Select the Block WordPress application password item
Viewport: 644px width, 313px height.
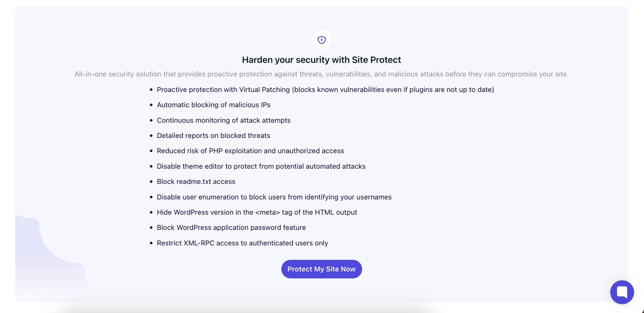coord(231,227)
